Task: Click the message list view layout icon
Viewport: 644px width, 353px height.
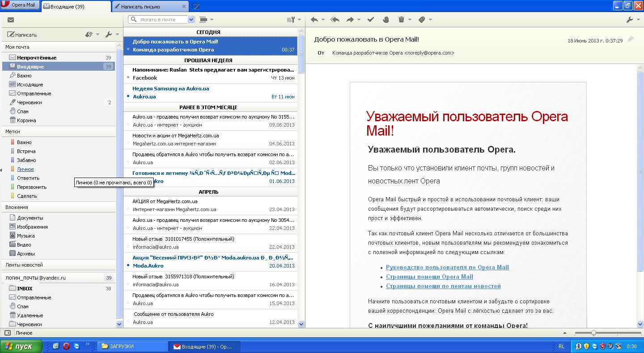Action: [203, 20]
